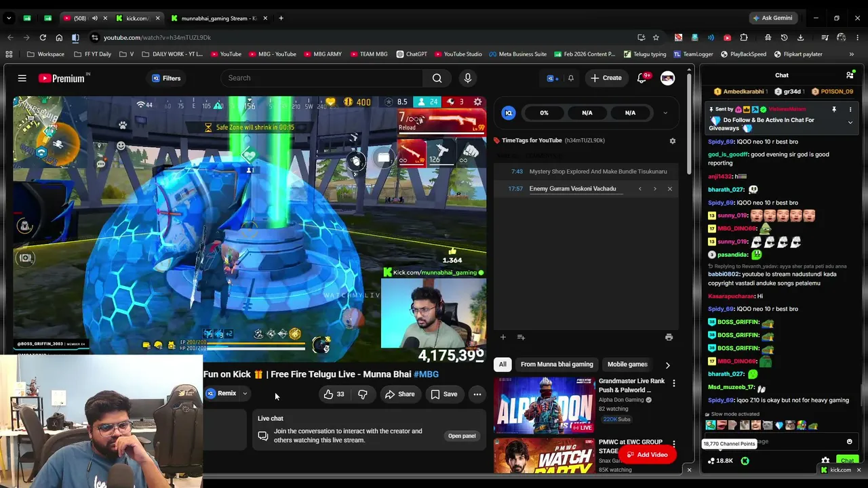The image size is (868, 488).
Task: Open the YouTube account avatar menu
Action: coord(668,79)
